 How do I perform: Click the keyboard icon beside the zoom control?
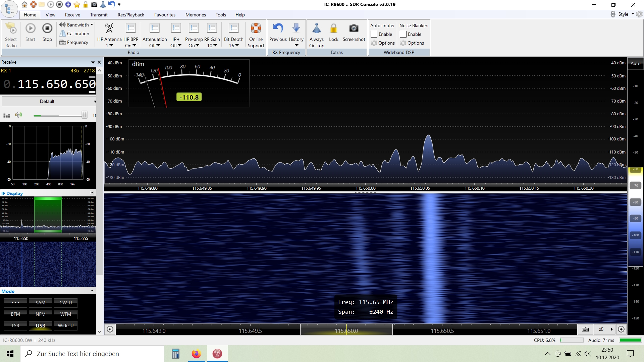pyautogui.click(x=585, y=329)
